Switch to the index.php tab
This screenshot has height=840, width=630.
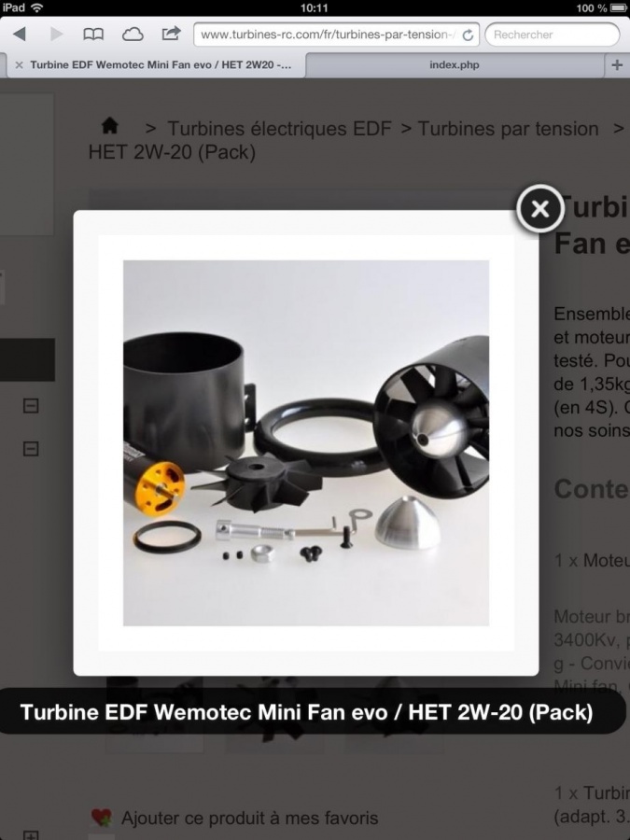point(455,64)
